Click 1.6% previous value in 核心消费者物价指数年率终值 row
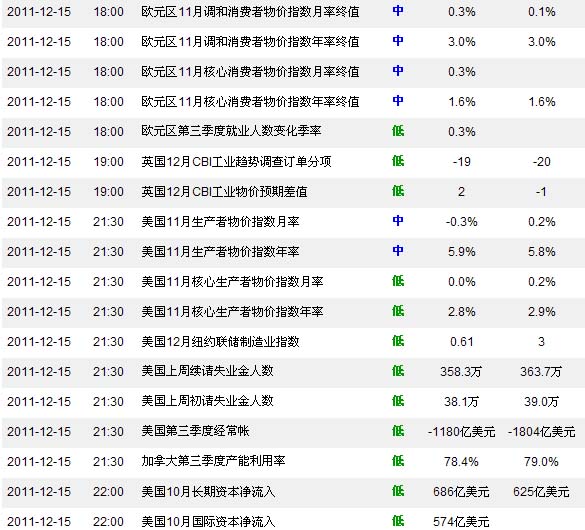 click(x=541, y=101)
